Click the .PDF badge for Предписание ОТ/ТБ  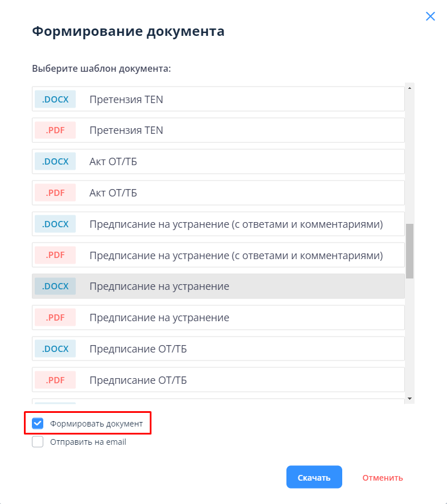pos(55,380)
